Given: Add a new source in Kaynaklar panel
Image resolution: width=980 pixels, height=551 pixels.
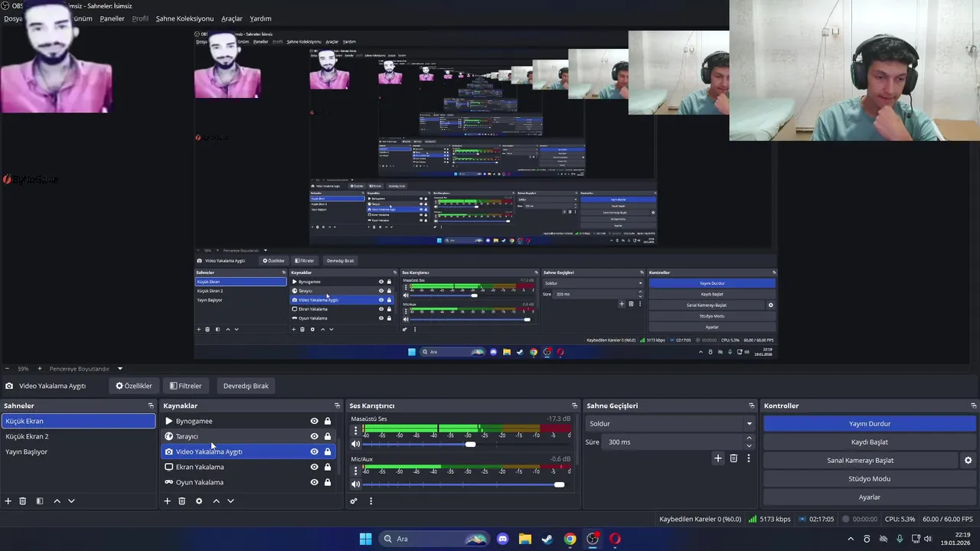Looking at the screenshot, I should (167, 501).
